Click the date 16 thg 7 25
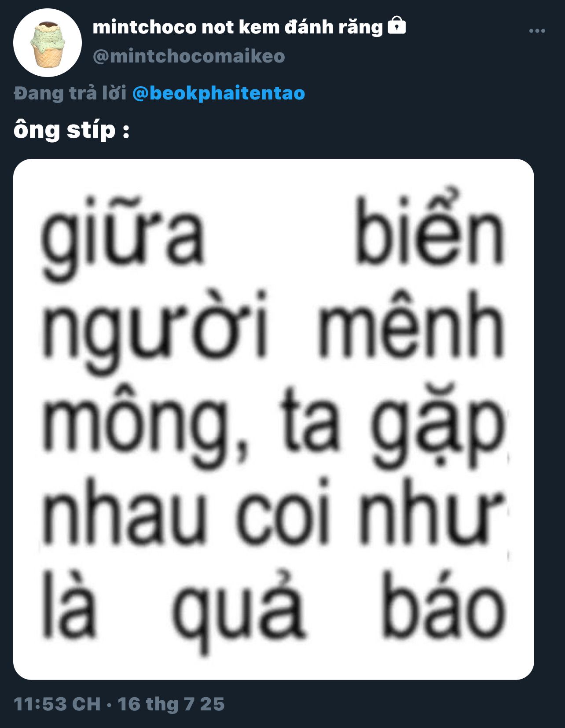565x728 pixels. click(171, 704)
